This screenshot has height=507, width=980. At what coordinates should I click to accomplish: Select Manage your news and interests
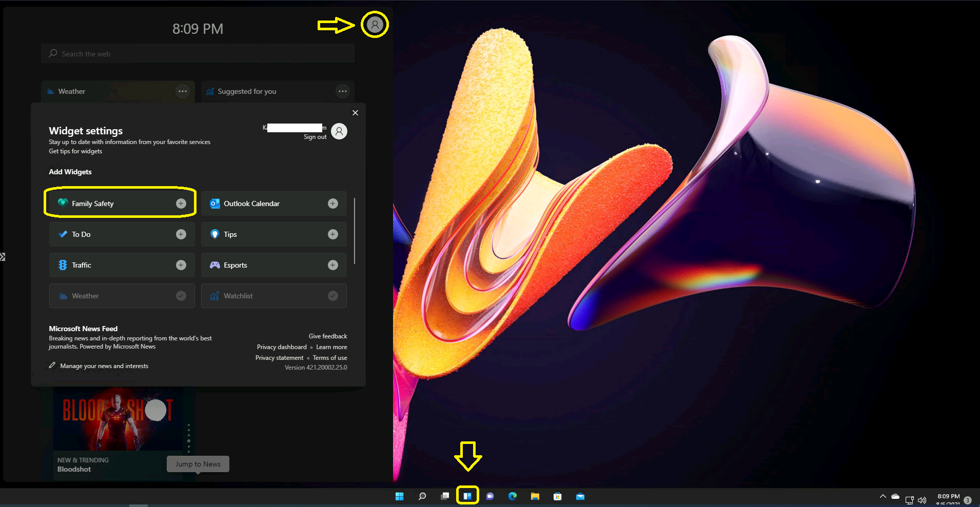click(104, 366)
